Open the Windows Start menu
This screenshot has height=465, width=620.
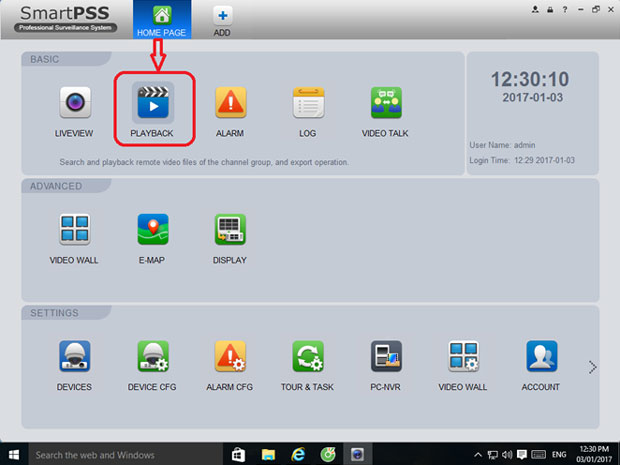point(14,454)
